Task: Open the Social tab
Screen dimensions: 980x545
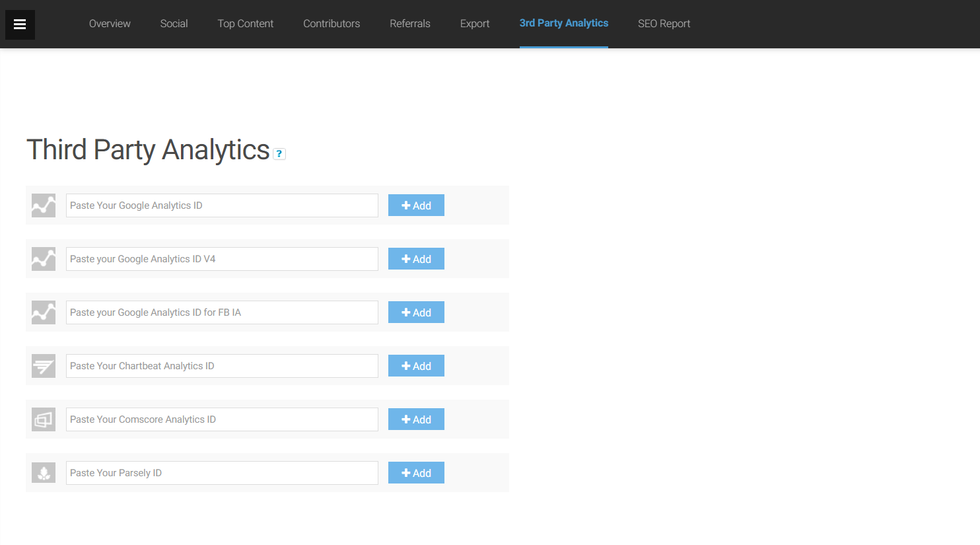Action: [x=174, y=24]
